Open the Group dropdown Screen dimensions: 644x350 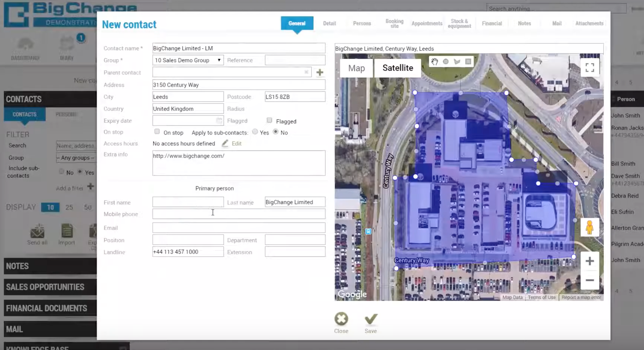click(188, 60)
